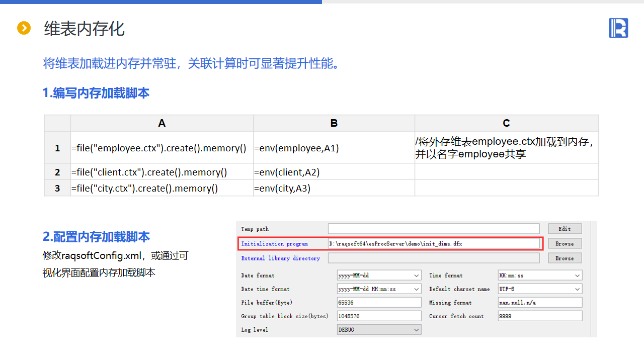Select row header 2 in the script table
The width and height of the screenshot is (644, 362).
coord(57,172)
